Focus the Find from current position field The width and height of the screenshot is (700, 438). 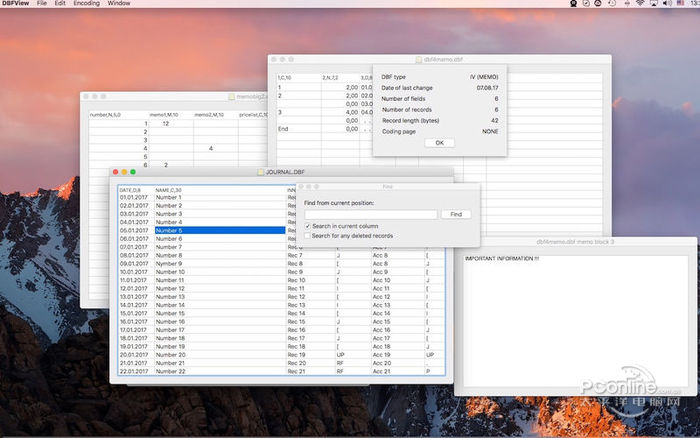click(371, 214)
